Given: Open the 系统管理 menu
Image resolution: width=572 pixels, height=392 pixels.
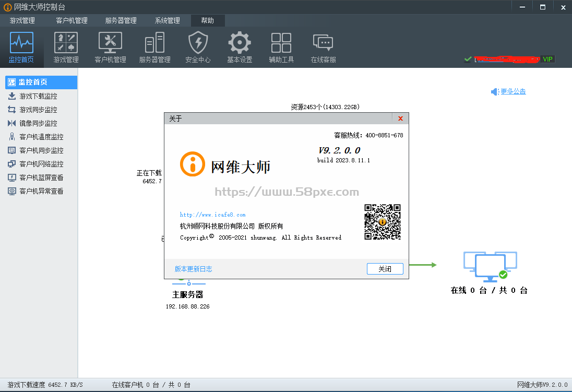Looking at the screenshot, I should click(x=168, y=20).
